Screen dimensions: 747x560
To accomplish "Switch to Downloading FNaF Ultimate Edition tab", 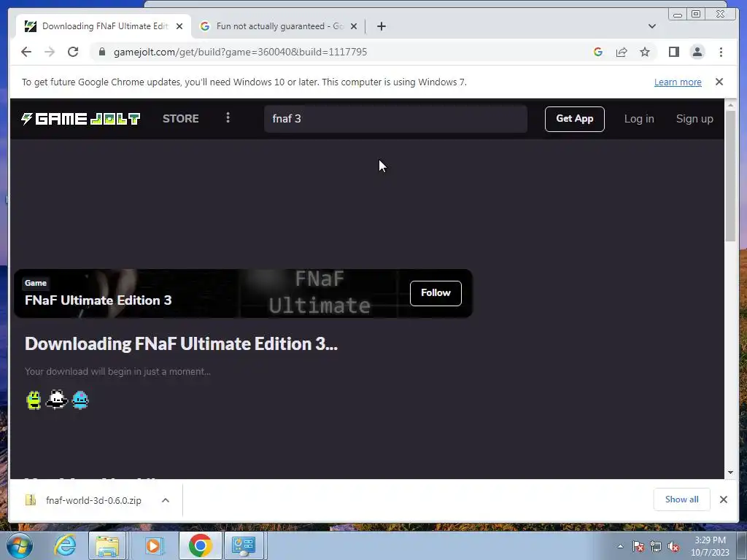I will pyautogui.click(x=104, y=26).
